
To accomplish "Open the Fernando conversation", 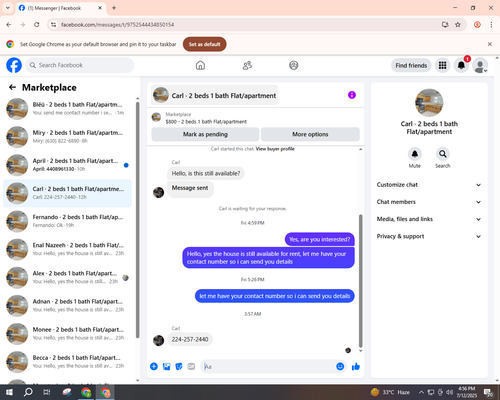I will click(x=67, y=221).
